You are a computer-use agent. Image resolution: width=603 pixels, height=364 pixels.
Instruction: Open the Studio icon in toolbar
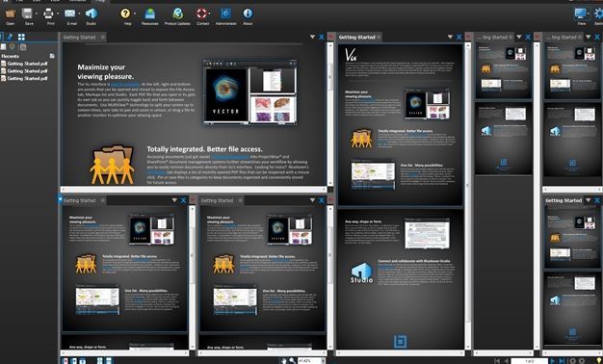[x=92, y=14]
